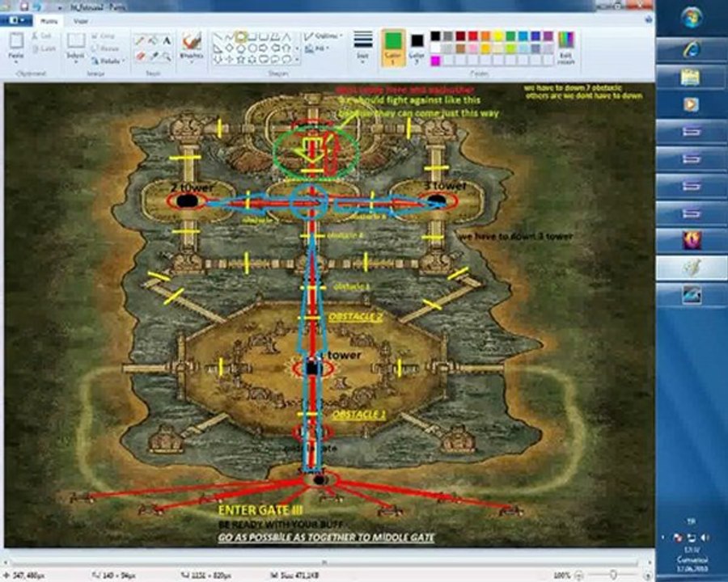Choose the custom magenta swatch
The height and width of the screenshot is (582, 728).
tap(435, 61)
